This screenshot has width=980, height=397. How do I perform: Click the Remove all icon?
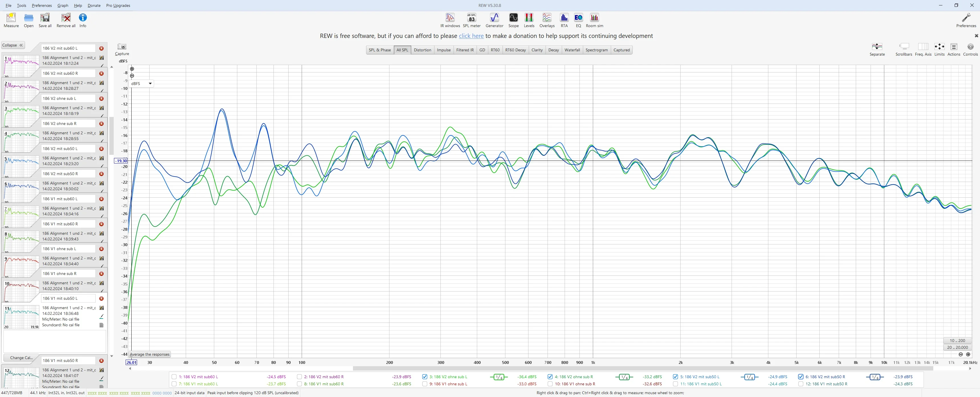pyautogui.click(x=66, y=20)
